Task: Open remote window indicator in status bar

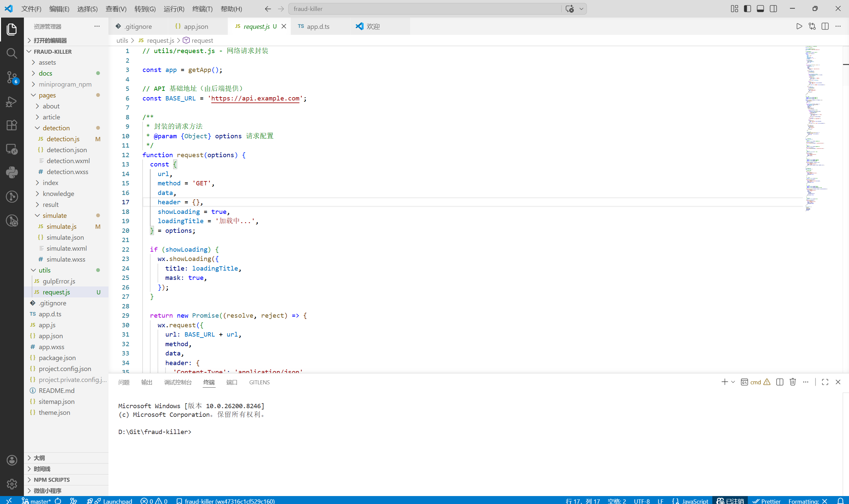Action: coord(9,501)
